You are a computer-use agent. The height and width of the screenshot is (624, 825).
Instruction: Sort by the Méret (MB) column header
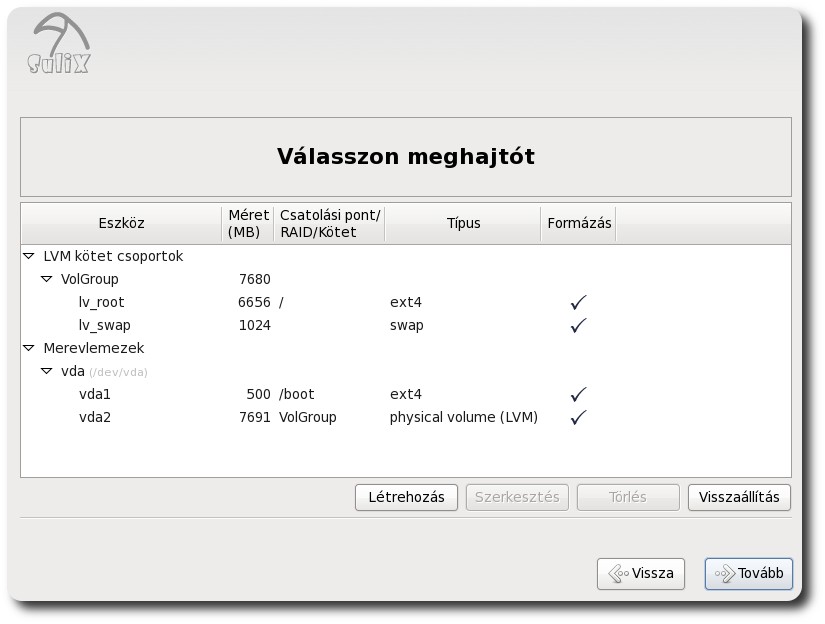click(x=248, y=223)
